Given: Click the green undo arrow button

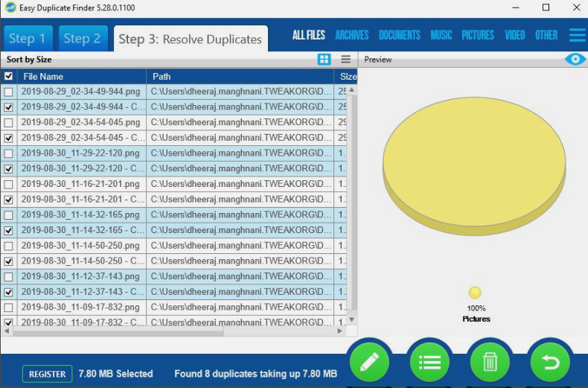Looking at the screenshot, I should (549, 362).
